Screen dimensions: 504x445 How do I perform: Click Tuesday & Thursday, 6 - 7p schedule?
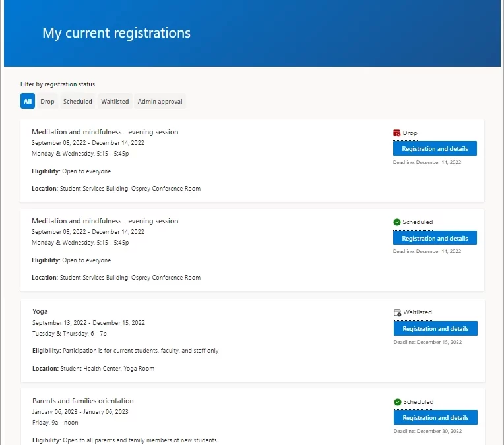[x=69, y=333]
